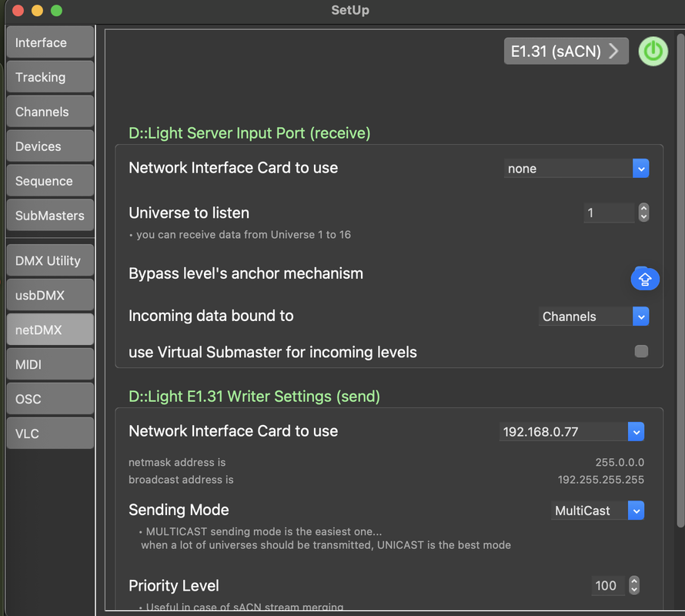685x616 pixels.
Task: Minimize the SetUp window with yellow button
Action: point(37,11)
